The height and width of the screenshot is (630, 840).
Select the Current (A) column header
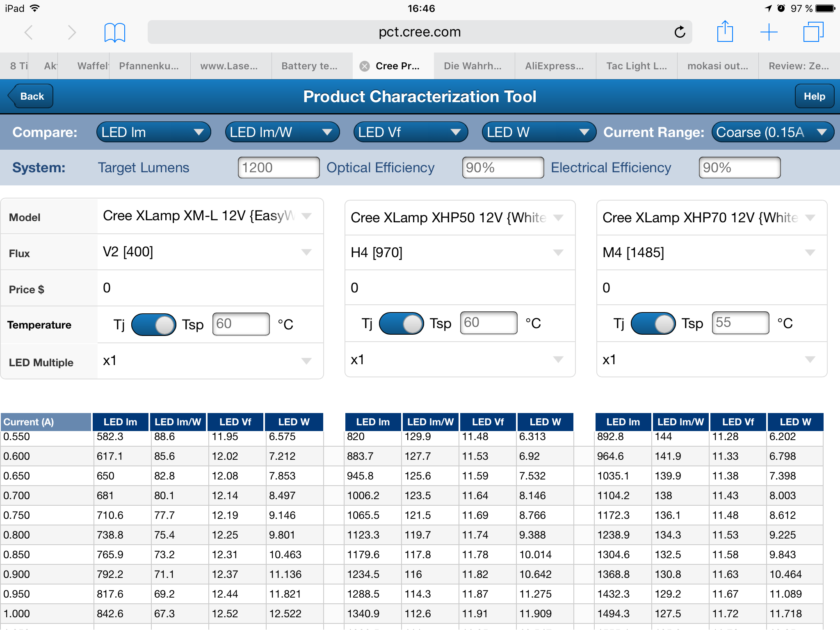(46, 422)
